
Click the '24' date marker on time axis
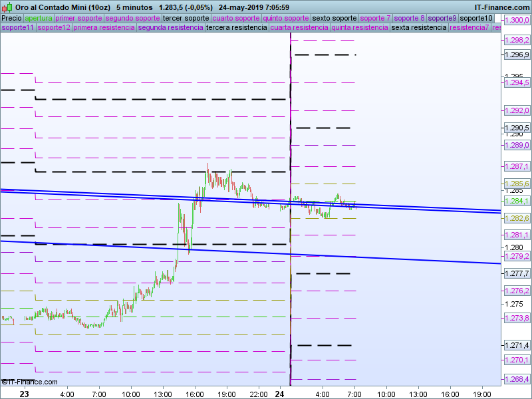coord(280,394)
